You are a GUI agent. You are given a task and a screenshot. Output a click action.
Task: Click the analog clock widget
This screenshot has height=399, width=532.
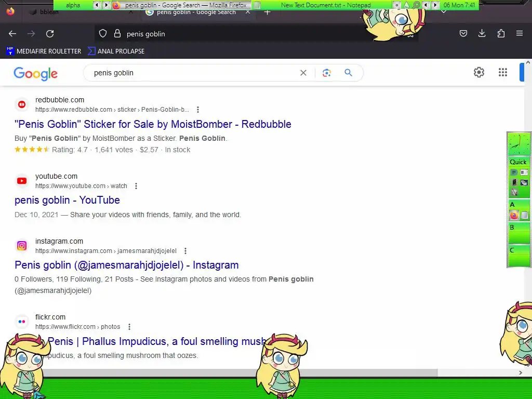click(518, 144)
